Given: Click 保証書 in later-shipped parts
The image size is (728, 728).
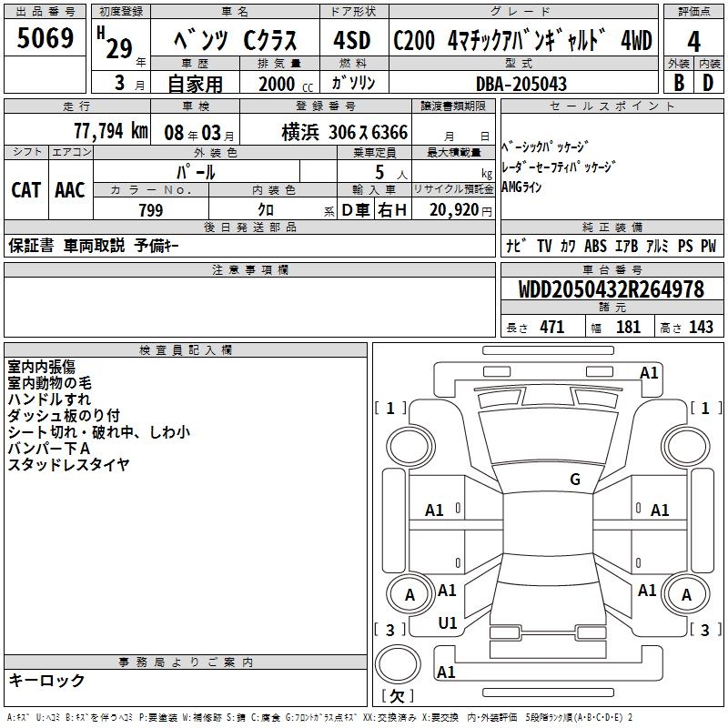Looking at the screenshot, I should tap(31, 245).
